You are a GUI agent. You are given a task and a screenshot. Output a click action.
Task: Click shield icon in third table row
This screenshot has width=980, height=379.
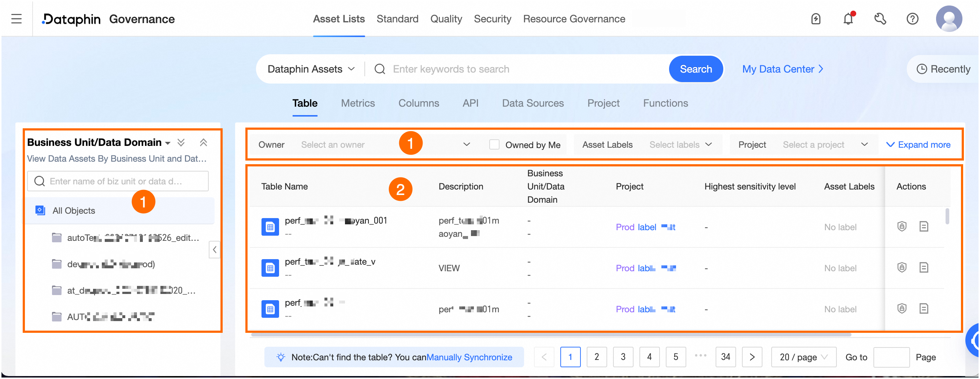tap(902, 309)
